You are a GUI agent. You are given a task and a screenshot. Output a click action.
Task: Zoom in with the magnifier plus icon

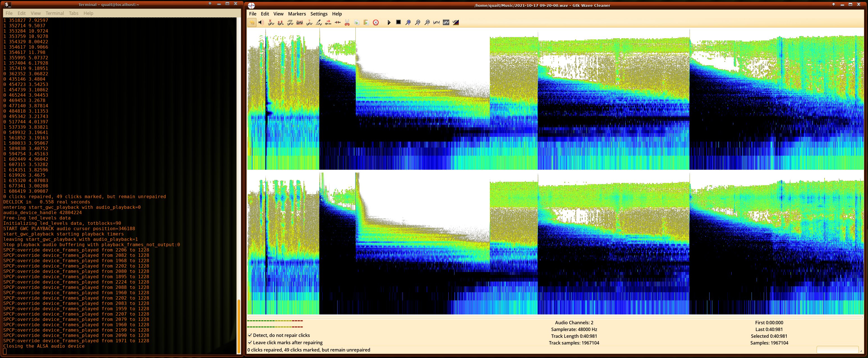[418, 22]
